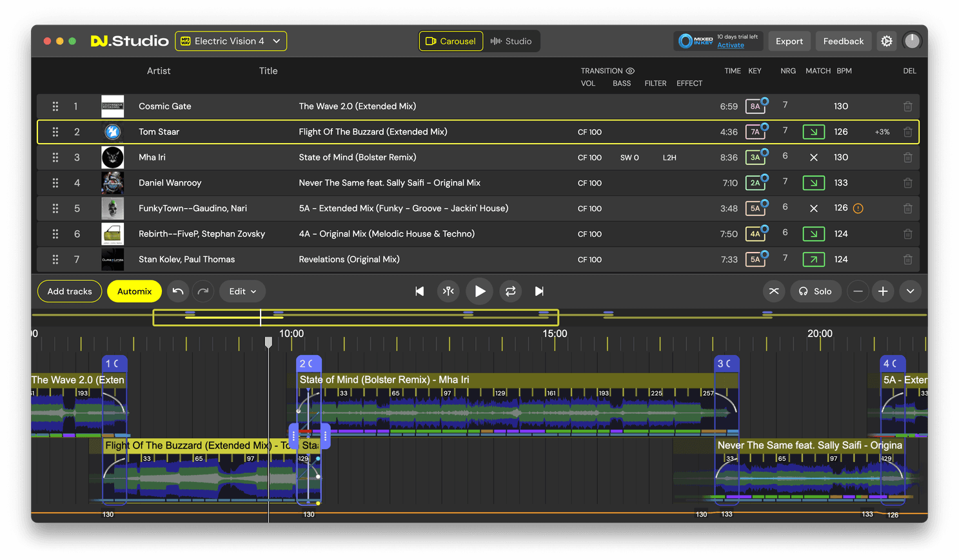Expand options with chevron down button
959x560 pixels.
910,291
